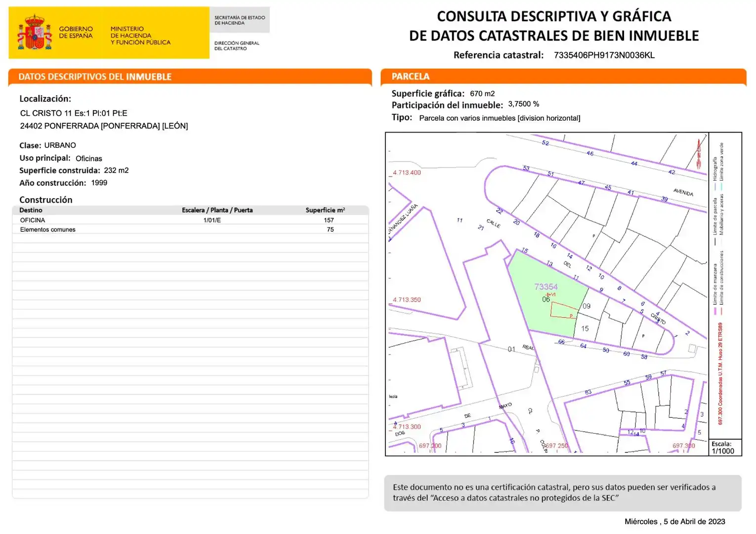Click 'Parcela con varios inmuebles [division horizontal]' text
Viewport: 756px width, 534px height.
point(500,118)
